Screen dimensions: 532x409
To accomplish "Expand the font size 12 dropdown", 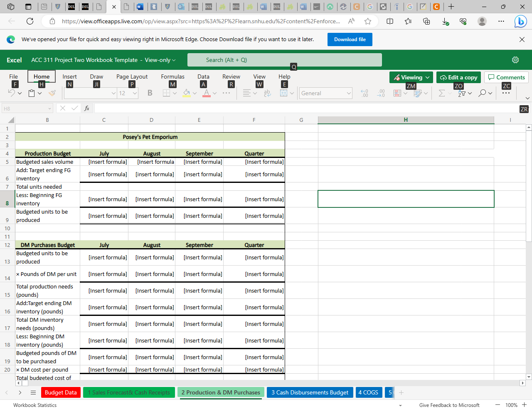I will (135, 93).
